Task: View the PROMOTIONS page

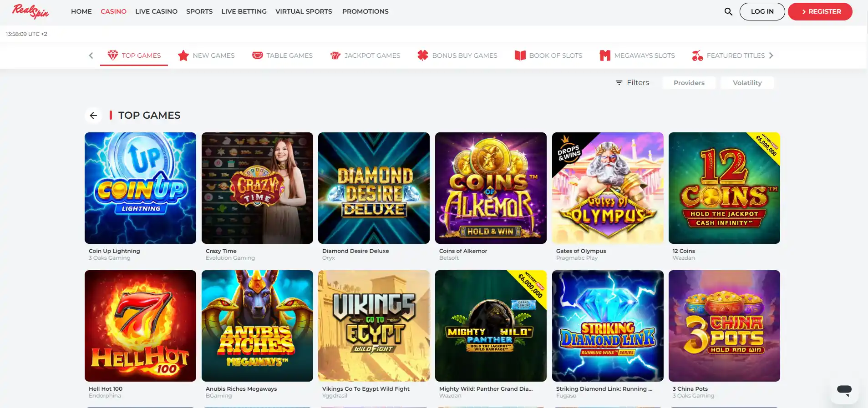Action: (365, 11)
